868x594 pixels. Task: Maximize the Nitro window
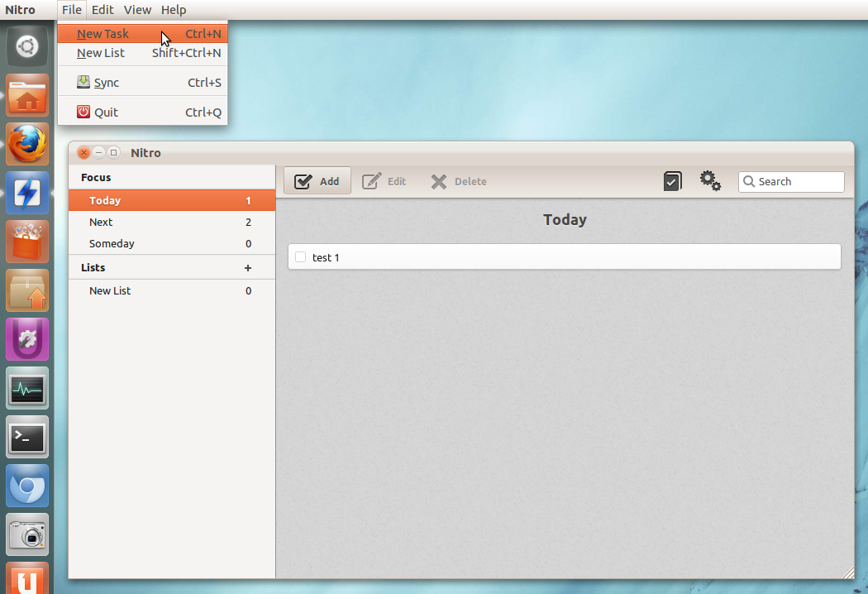click(x=113, y=152)
